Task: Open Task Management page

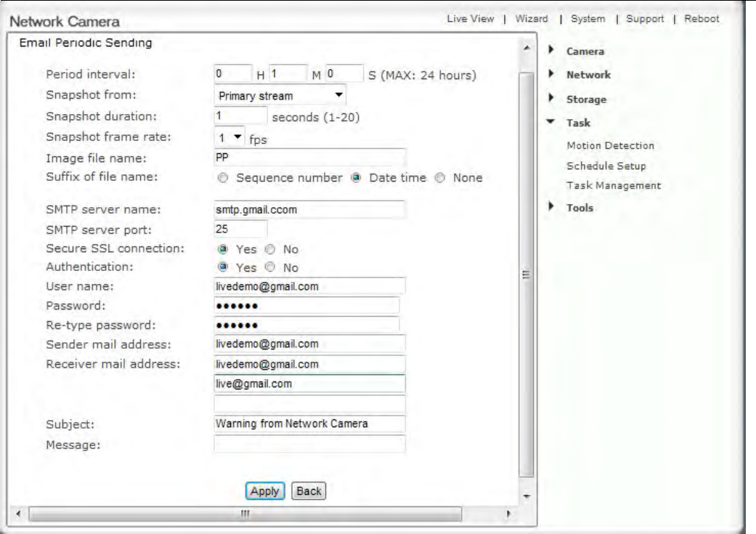Action: 614,185
